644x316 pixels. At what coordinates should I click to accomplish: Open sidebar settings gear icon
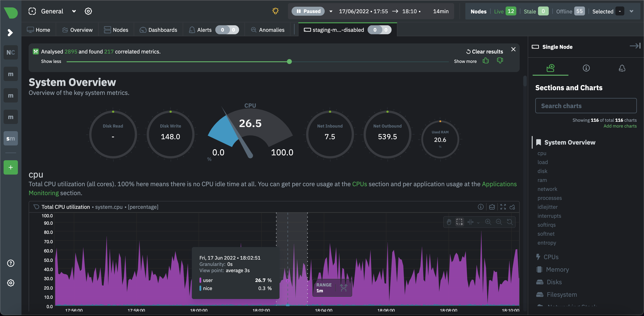click(x=11, y=283)
